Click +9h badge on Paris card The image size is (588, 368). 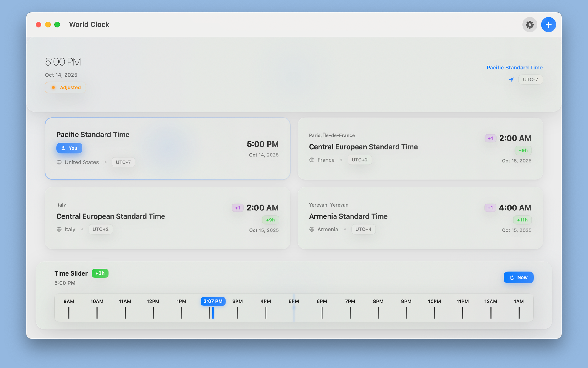point(523,150)
